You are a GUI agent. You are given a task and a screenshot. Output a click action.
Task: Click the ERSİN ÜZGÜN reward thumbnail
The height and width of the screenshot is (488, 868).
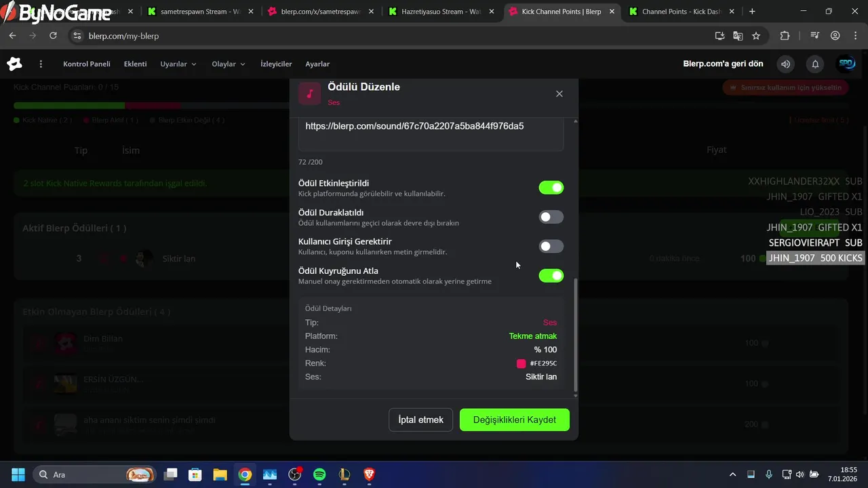pos(66,384)
